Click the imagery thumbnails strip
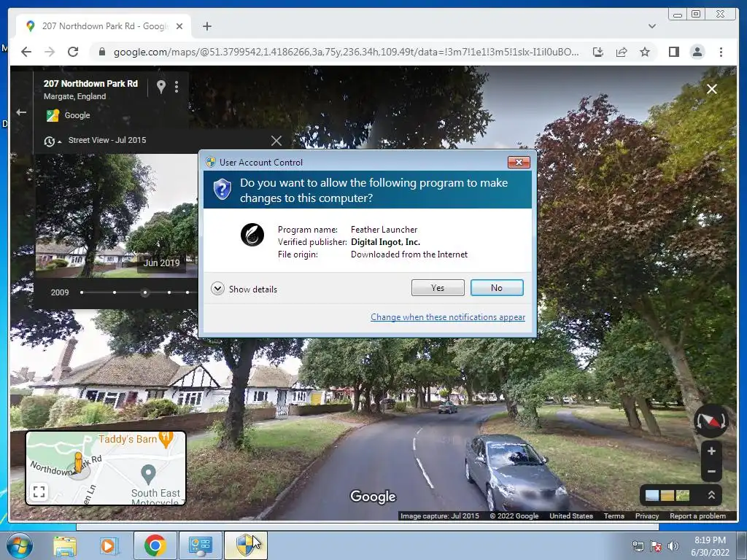Image resolution: width=747 pixels, height=560 pixels. coord(667,495)
